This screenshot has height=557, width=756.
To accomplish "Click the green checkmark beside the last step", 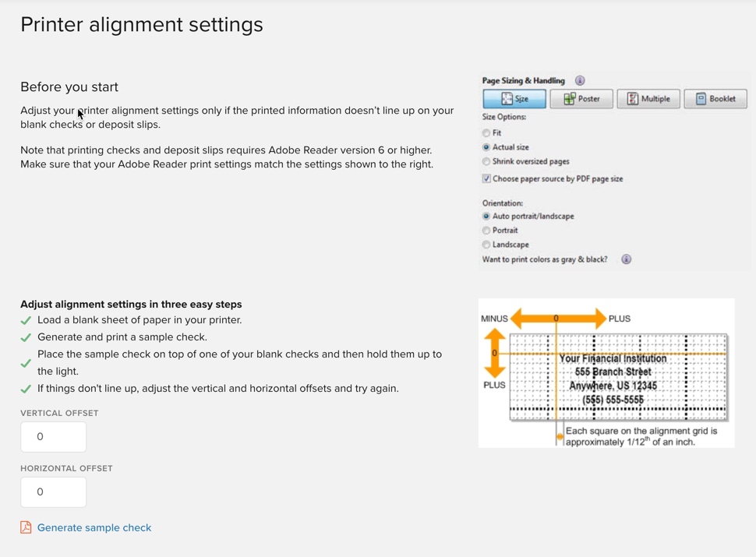I will click(x=25, y=387).
